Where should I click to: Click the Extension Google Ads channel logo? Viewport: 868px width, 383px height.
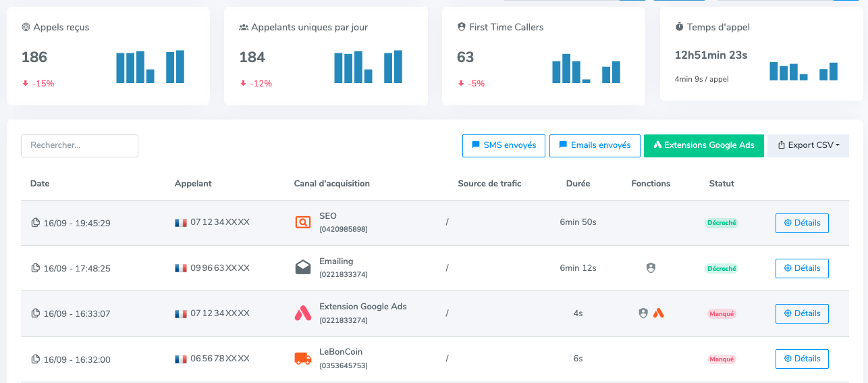(303, 313)
